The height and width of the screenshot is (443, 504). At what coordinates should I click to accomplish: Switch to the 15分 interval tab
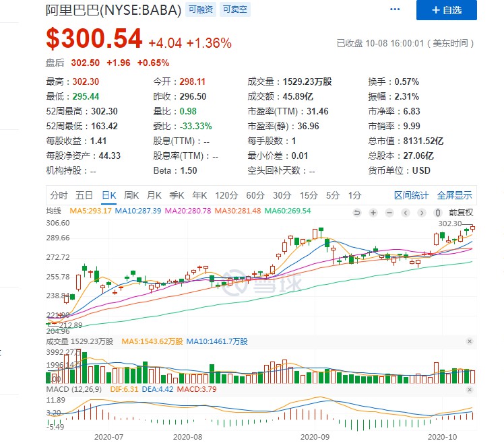309,195
